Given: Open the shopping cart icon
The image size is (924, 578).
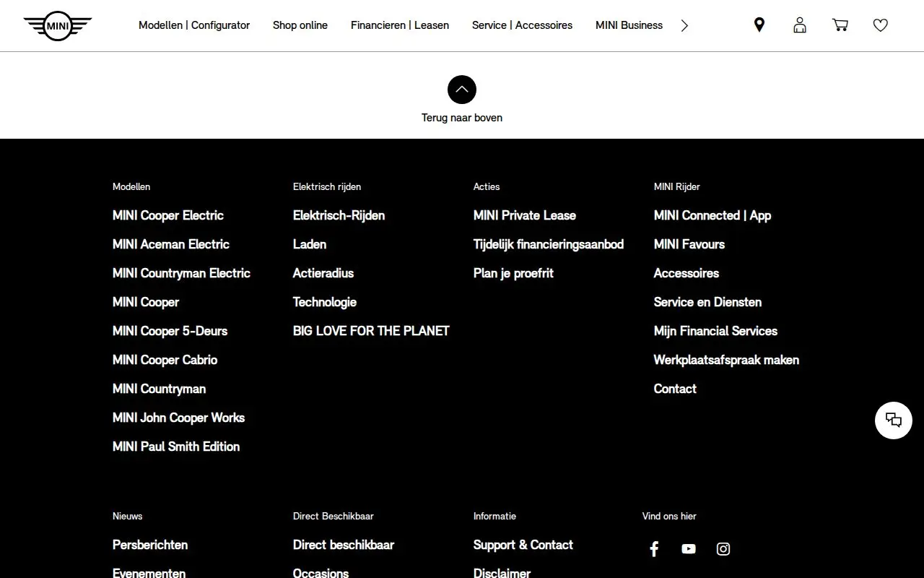Looking at the screenshot, I should point(840,25).
